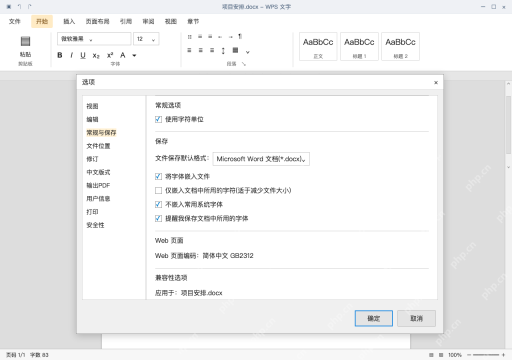512x360 pixels.
Task: Select 中文版式 in options sidebar
Action: click(98, 172)
